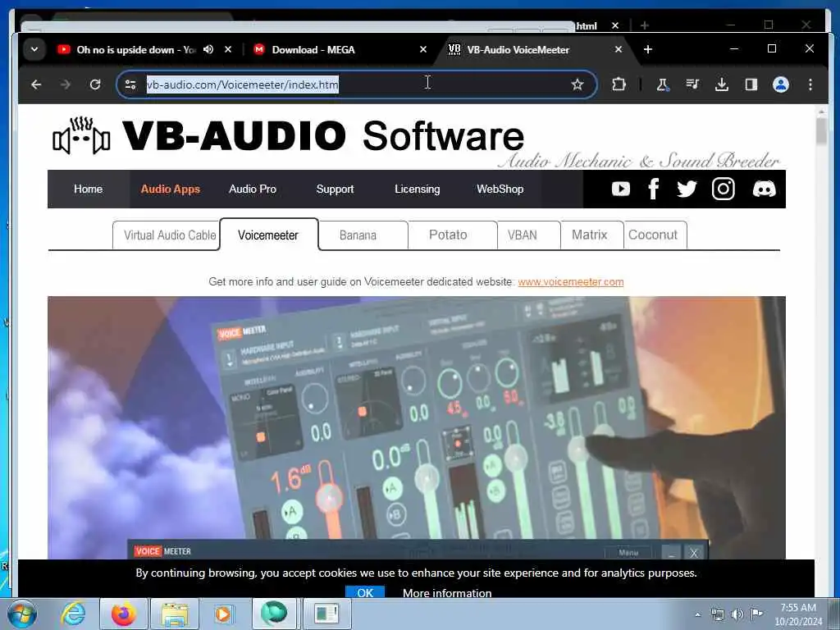Open the Support menu
The height and width of the screenshot is (630, 840).
coord(335,189)
